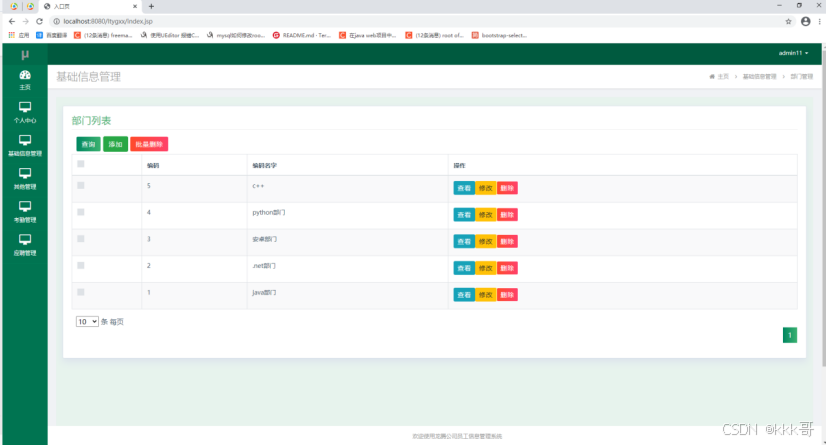Click the μ logo in the top-left header

click(25, 54)
